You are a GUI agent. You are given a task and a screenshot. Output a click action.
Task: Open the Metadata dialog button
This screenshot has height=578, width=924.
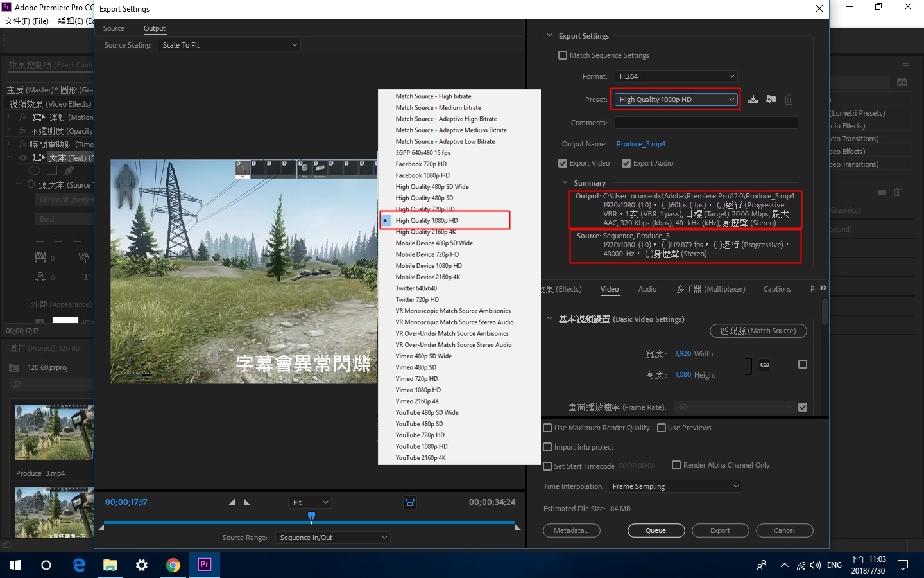click(572, 530)
